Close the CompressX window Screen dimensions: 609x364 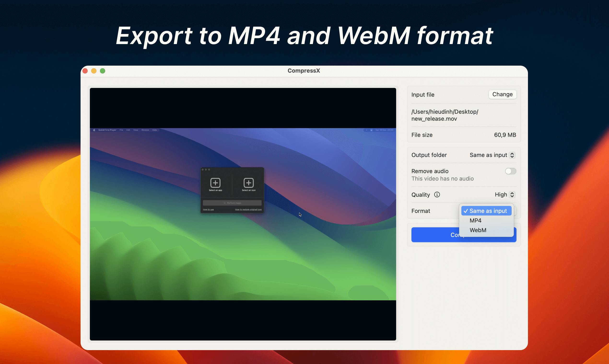pos(85,71)
